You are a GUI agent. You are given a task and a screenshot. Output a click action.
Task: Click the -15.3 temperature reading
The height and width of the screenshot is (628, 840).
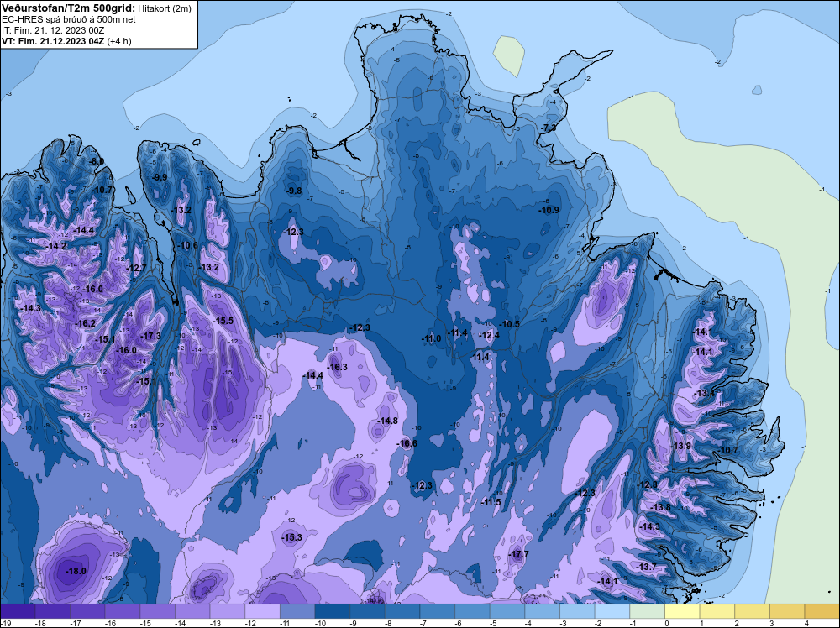pyautogui.click(x=292, y=537)
